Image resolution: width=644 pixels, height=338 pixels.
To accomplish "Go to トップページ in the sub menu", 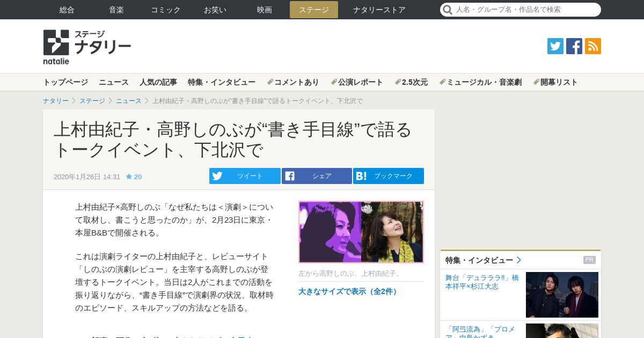I will (65, 82).
